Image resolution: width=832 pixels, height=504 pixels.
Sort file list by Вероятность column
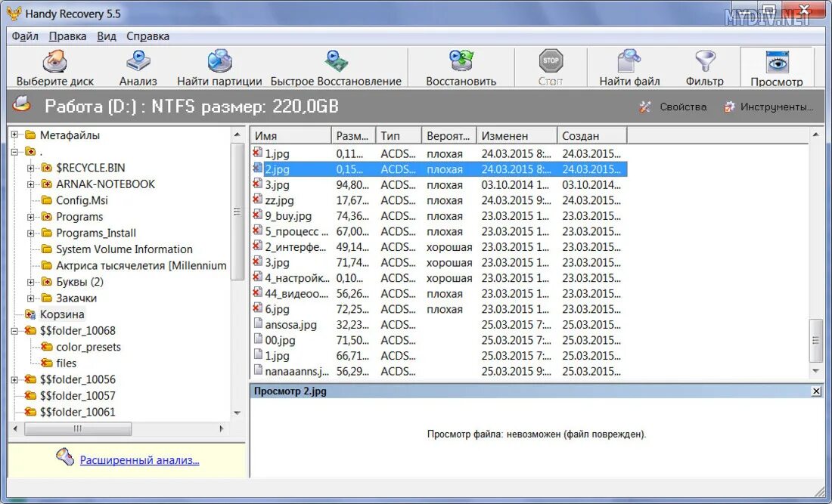click(449, 136)
